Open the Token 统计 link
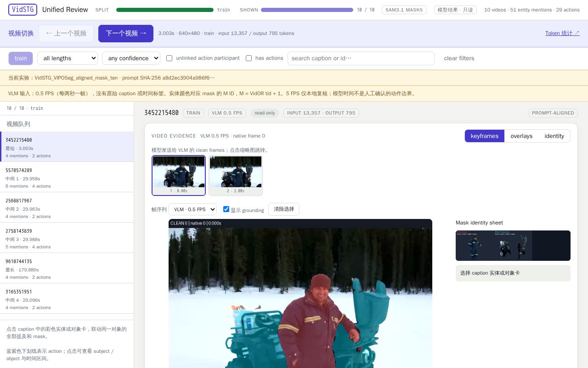 tap(562, 33)
